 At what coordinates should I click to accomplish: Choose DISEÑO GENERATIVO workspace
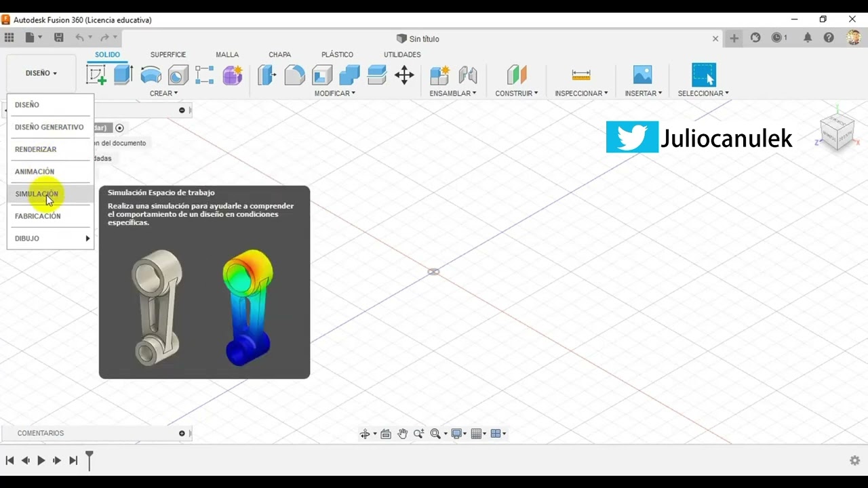pyautogui.click(x=50, y=127)
